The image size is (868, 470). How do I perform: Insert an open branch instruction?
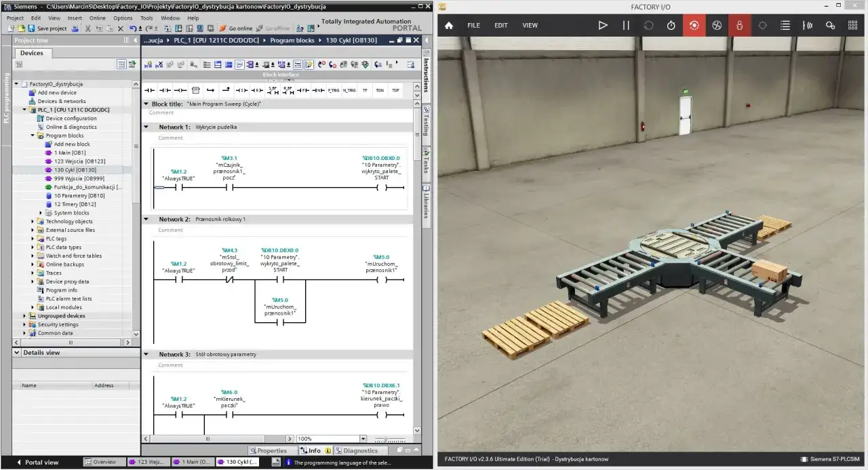211,90
